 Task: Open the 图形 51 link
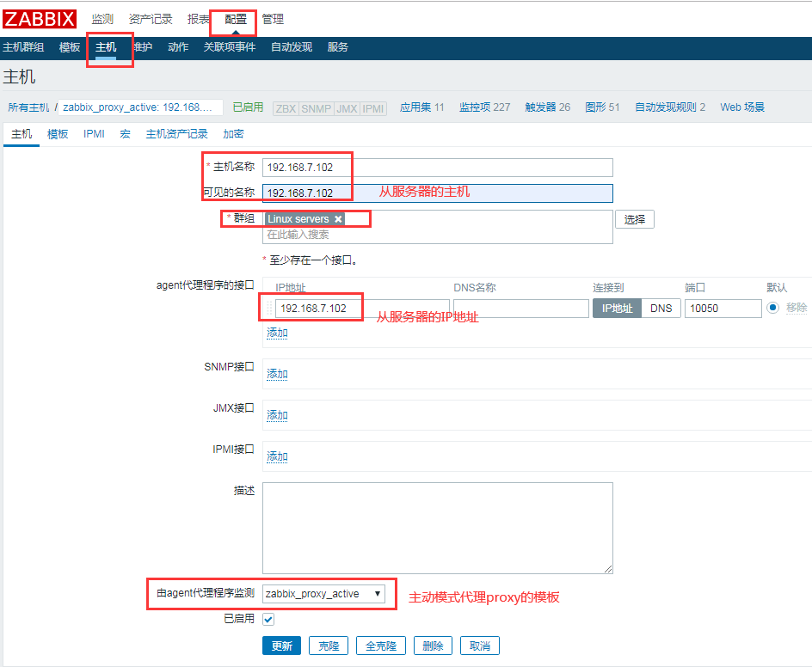click(x=602, y=107)
